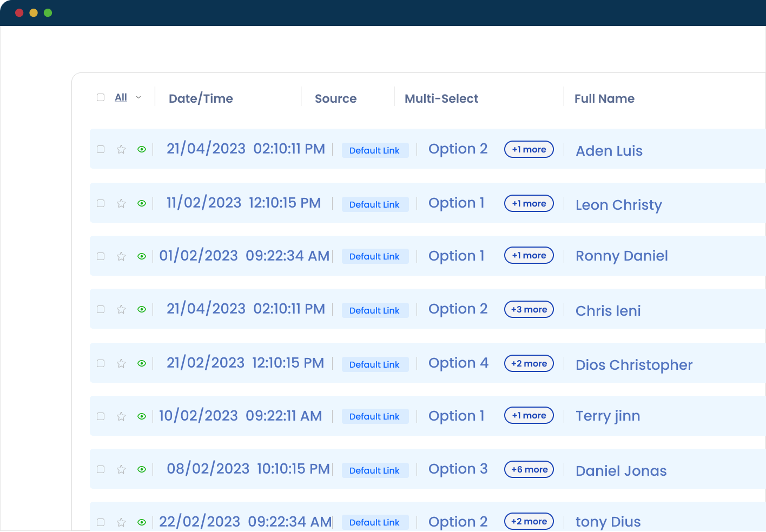Expand +2 more for tony Dius
The width and height of the screenshot is (766, 532).
pos(529,521)
